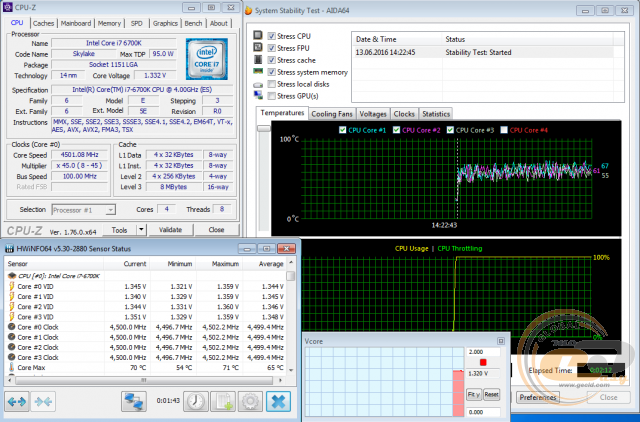Click the local disks drive icon
Viewport: 640px width, 422px height.
click(x=258, y=84)
